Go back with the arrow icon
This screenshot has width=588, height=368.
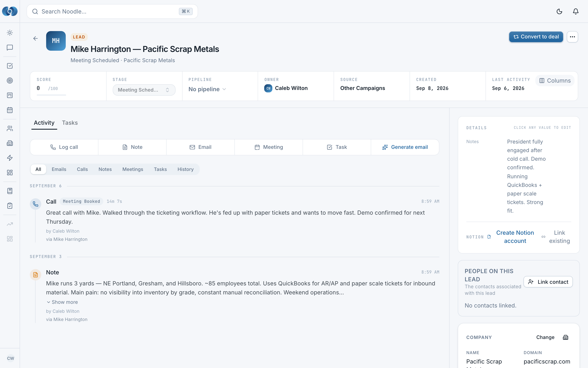[x=36, y=38]
